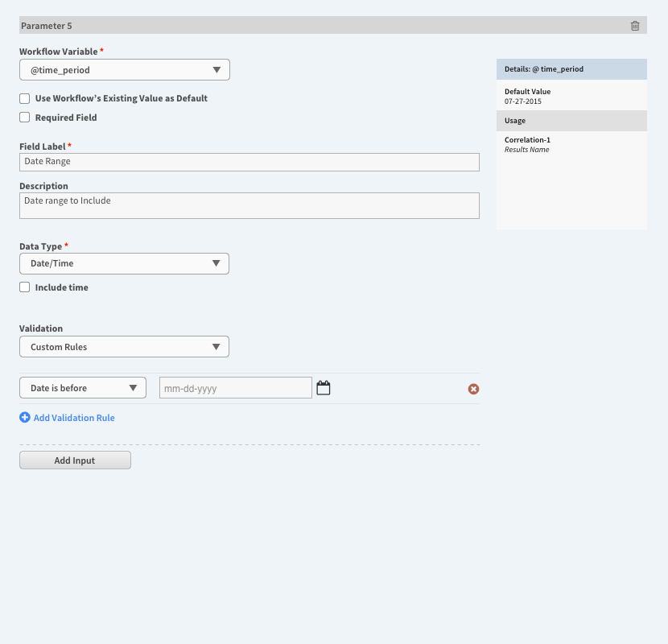This screenshot has height=644, width=668.
Task: Click the Add Validation Rule link
Action: point(74,418)
